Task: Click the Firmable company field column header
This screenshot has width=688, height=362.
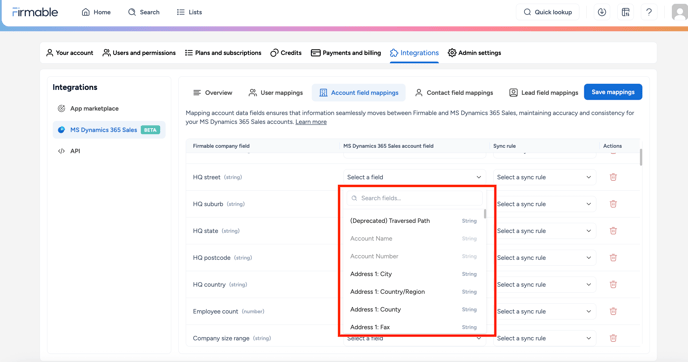Action: (x=221, y=146)
